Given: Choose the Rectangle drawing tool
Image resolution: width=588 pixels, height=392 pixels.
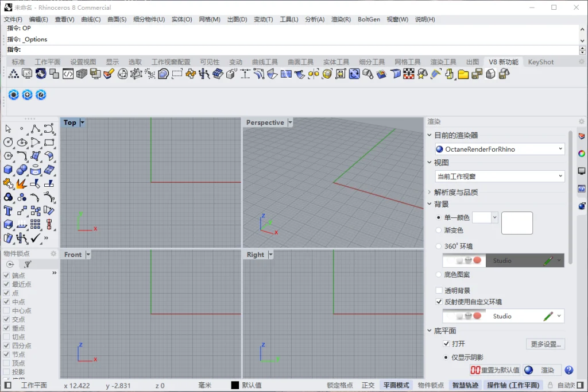Looking at the screenshot, I should click(49, 143).
